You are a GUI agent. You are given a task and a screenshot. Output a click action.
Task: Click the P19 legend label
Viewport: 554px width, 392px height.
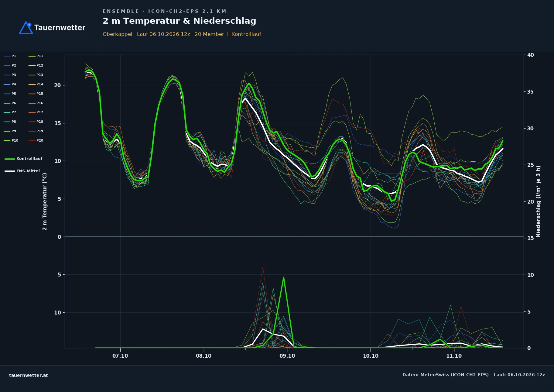click(x=40, y=131)
